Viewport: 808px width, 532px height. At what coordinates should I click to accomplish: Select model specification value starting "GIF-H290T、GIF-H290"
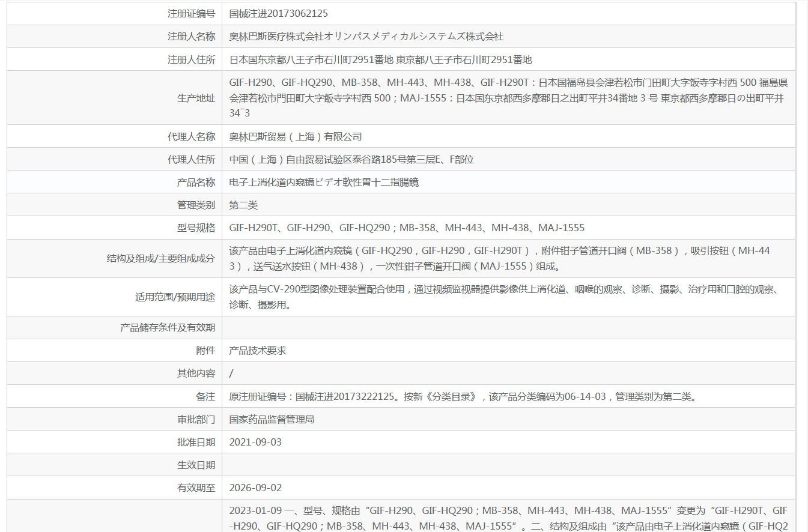tap(407, 228)
